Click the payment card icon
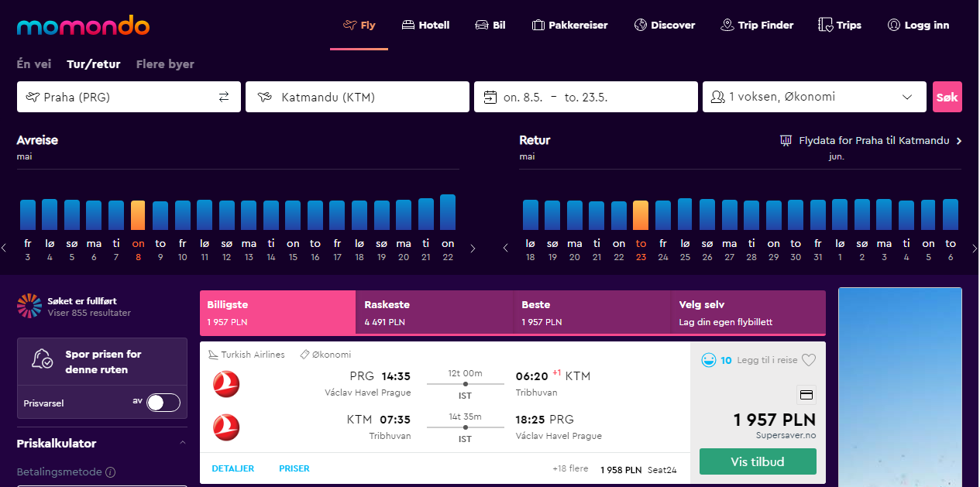 click(806, 395)
